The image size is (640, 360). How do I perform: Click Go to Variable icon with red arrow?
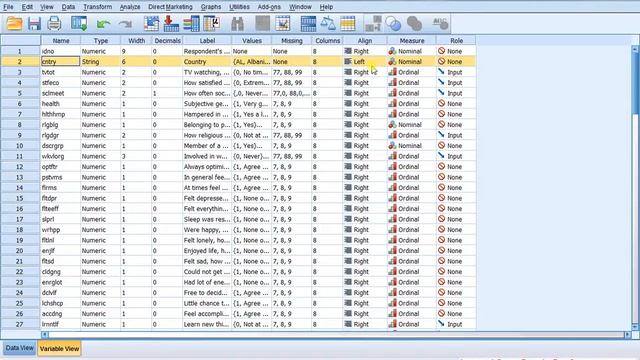click(x=171, y=24)
